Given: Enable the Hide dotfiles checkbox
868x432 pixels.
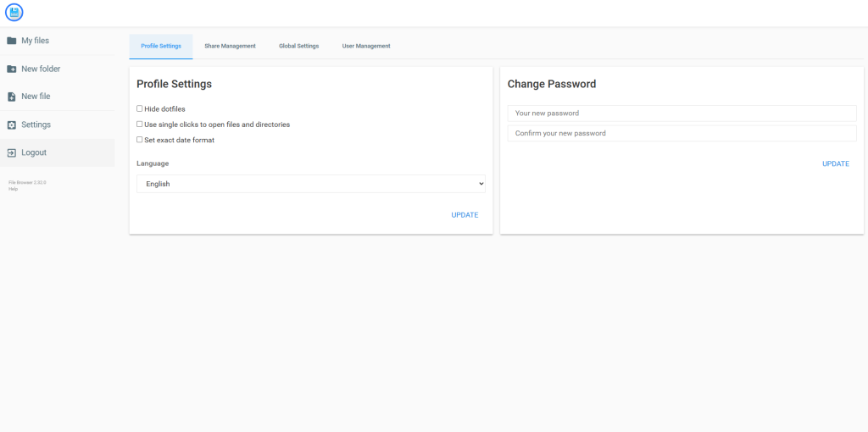Looking at the screenshot, I should (140, 108).
